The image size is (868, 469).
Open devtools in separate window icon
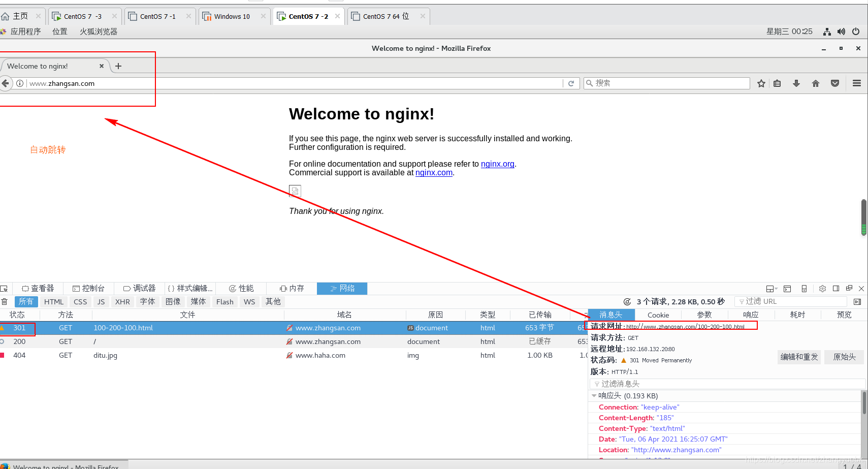tap(849, 289)
